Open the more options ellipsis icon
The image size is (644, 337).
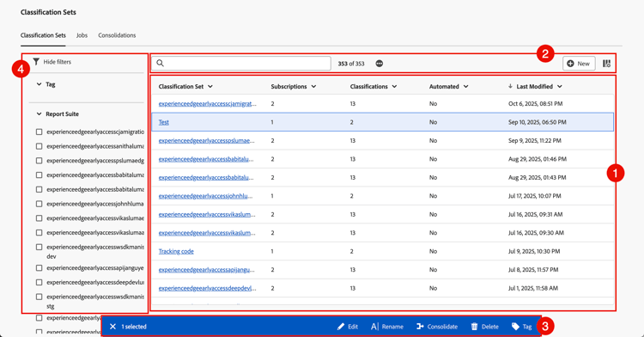tap(379, 64)
